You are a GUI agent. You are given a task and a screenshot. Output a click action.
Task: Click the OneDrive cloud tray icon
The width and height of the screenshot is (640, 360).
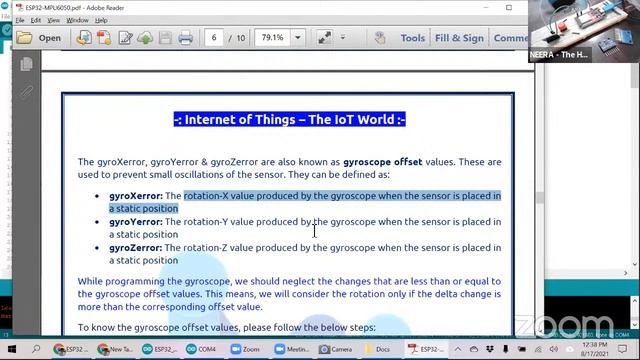[474, 349]
